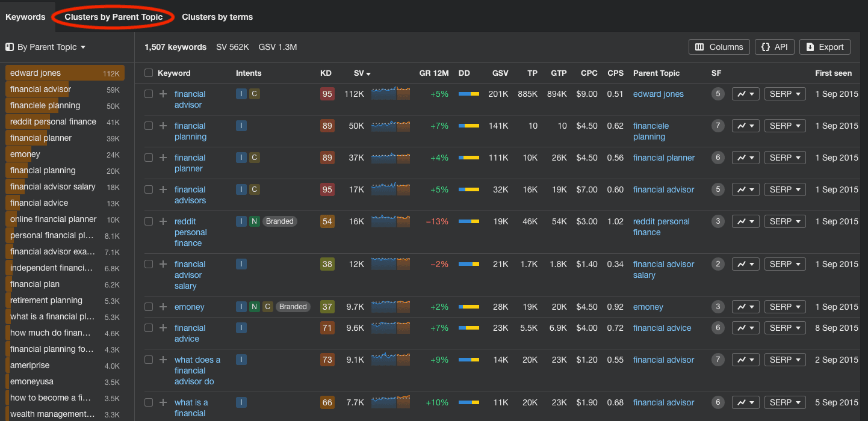Click the SV sparkline for financial planner
Screen dimensions: 868x421
[x=390, y=158]
